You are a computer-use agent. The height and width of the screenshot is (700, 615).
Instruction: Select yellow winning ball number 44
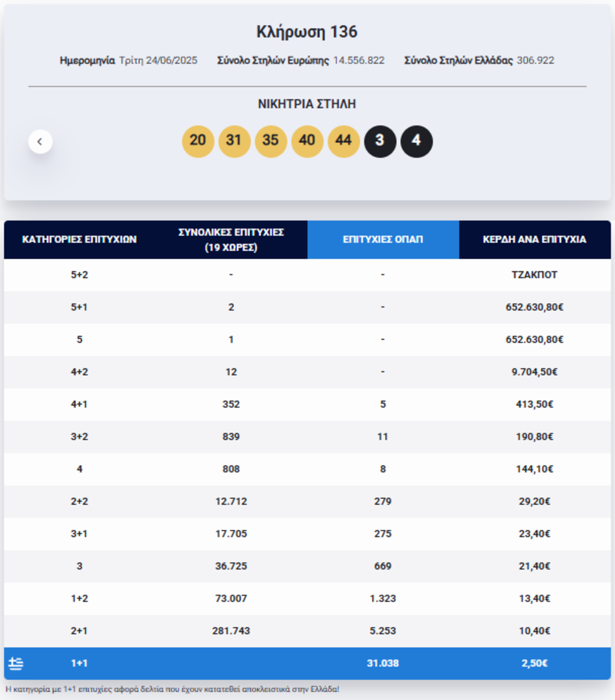pos(343,141)
